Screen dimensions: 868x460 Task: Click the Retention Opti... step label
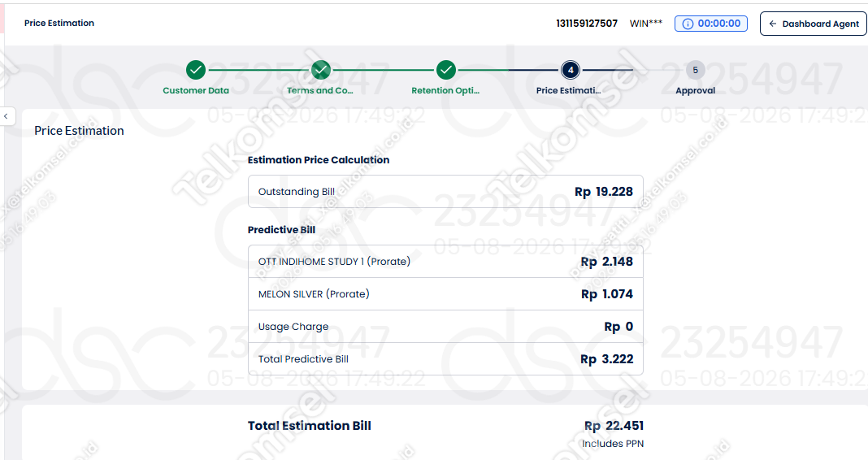click(x=445, y=91)
